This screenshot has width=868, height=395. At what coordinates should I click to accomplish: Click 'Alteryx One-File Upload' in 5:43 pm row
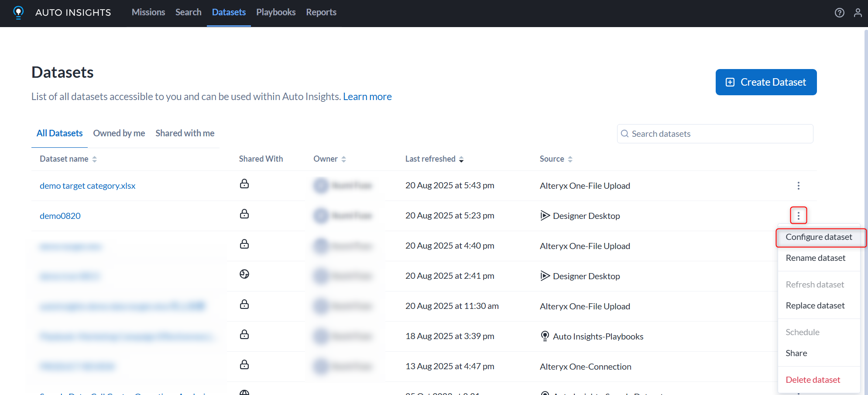[585, 186]
